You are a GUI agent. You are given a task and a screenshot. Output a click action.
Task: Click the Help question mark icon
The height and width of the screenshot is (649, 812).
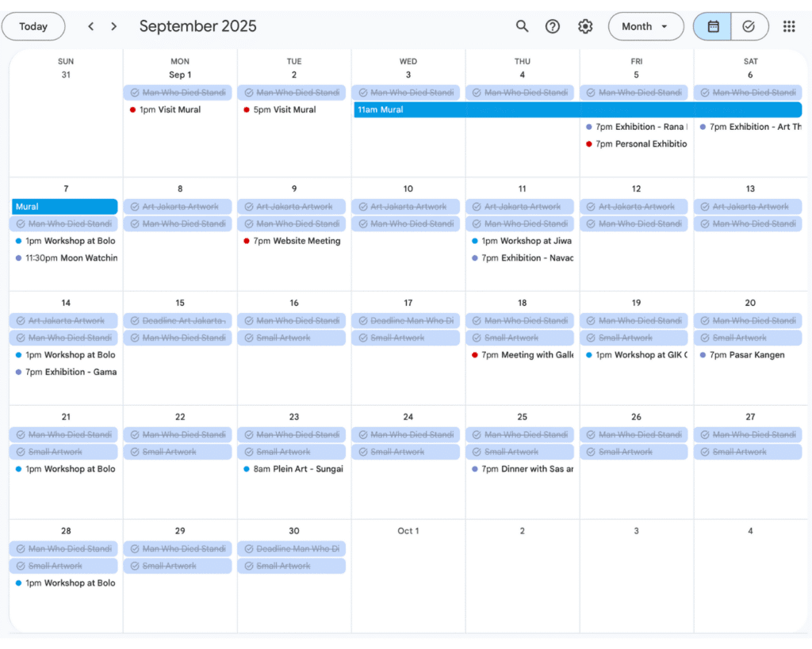pyautogui.click(x=553, y=26)
